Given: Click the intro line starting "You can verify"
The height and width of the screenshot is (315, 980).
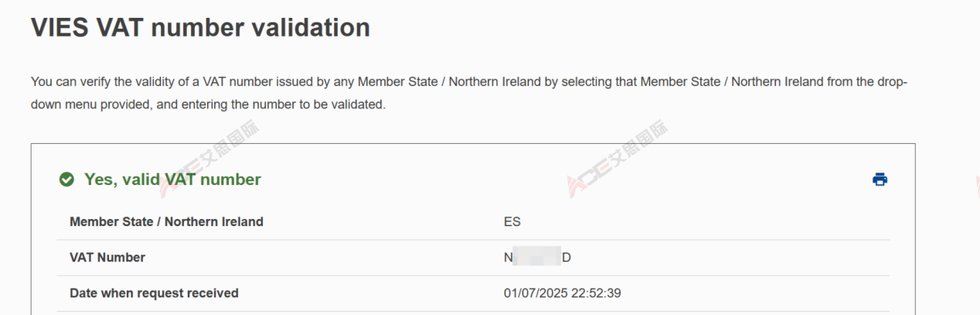Looking at the screenshot, I should (x=468, y=82).
